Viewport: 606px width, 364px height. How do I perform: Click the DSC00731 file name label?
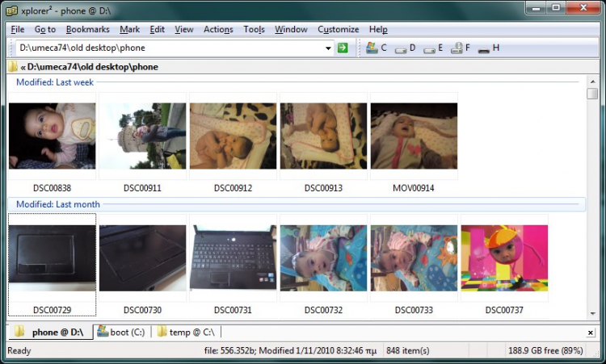click(x=233, y=310)
